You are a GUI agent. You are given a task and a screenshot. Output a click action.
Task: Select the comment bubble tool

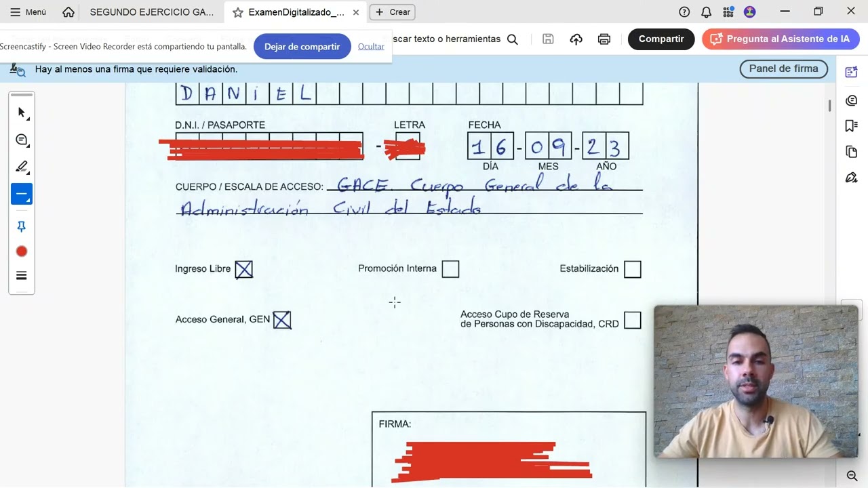click(22, 140)
